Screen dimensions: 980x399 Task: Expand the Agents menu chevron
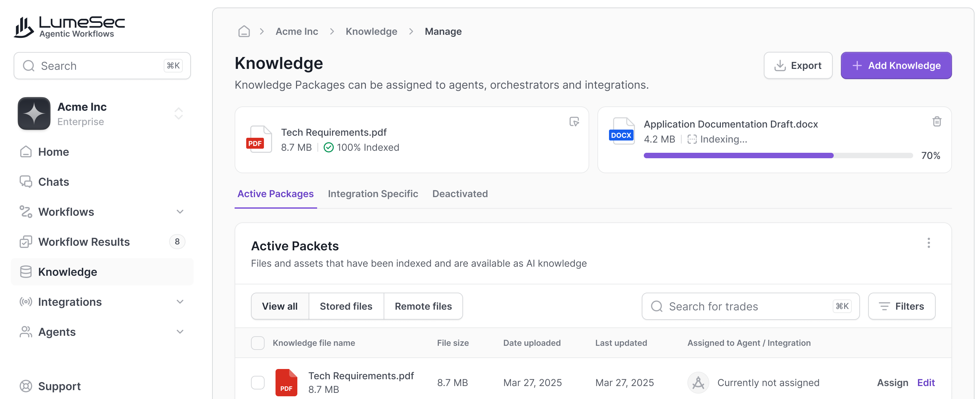(x=180, y=332)
